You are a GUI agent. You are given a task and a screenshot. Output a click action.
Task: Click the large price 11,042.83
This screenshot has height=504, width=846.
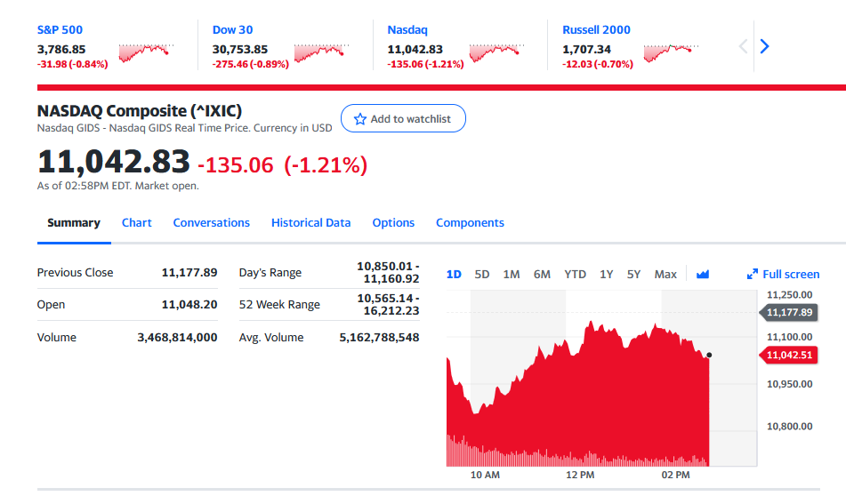coord(113,162)
